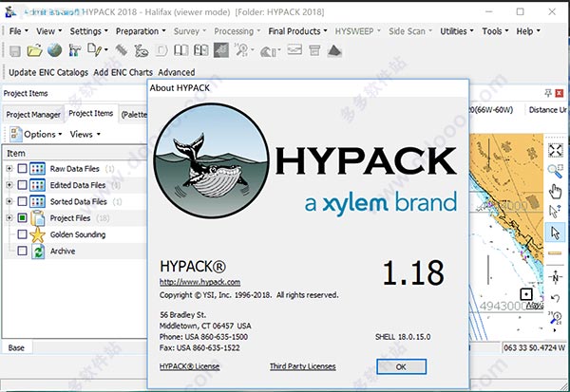The image size is (570, 392).
Task: Expand the Raw Data Files node
Action: click(x=9, y=169)
